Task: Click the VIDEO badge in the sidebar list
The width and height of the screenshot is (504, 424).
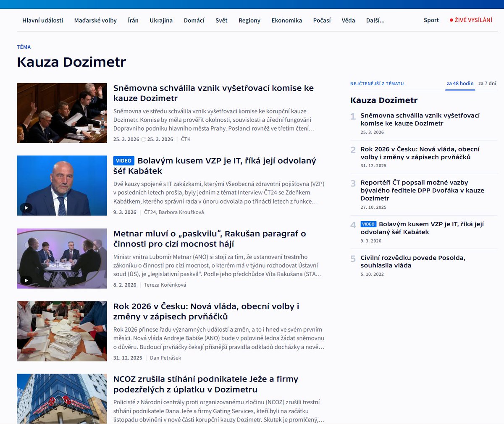Action: click(x=370, y=224)
